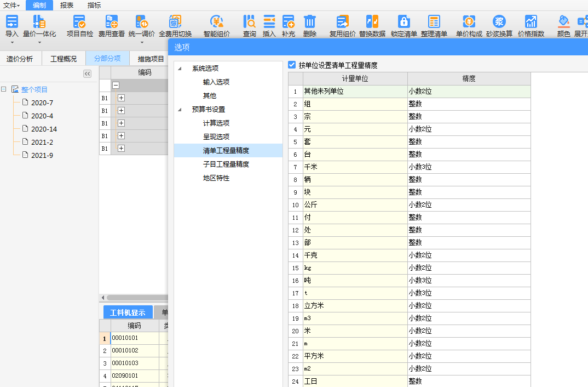Click the 查询 icon

click(x=249, y=26)
